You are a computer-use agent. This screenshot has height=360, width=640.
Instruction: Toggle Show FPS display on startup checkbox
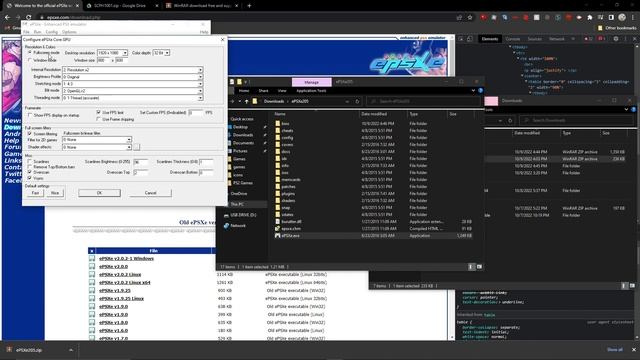30,116
